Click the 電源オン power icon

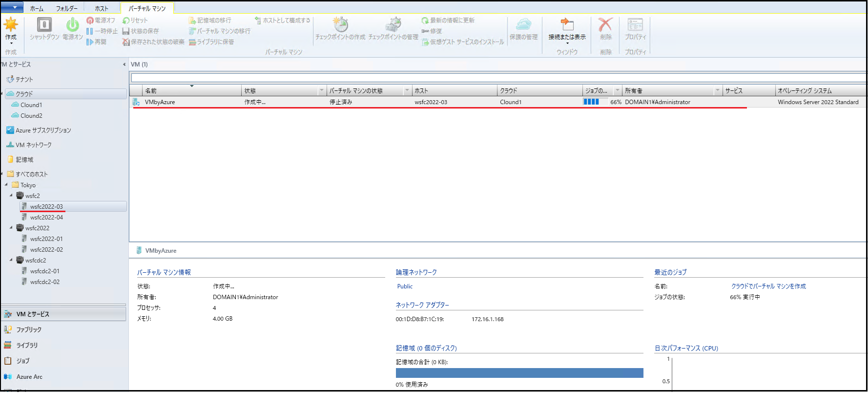(72, 24)
